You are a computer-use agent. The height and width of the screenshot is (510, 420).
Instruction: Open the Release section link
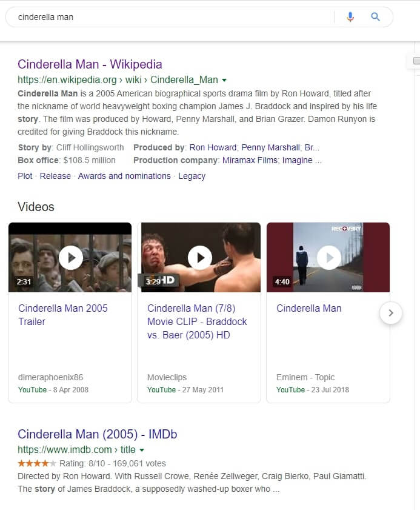55,176
